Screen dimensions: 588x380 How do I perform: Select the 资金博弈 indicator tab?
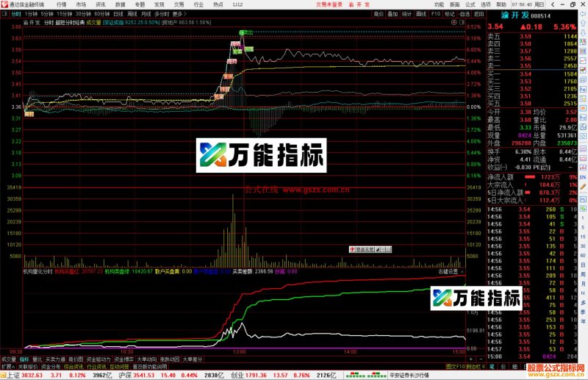point(123,359)
